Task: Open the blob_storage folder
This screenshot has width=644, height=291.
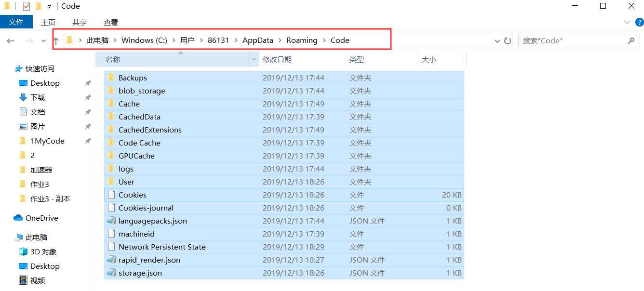Action: (x=142, y=91)
